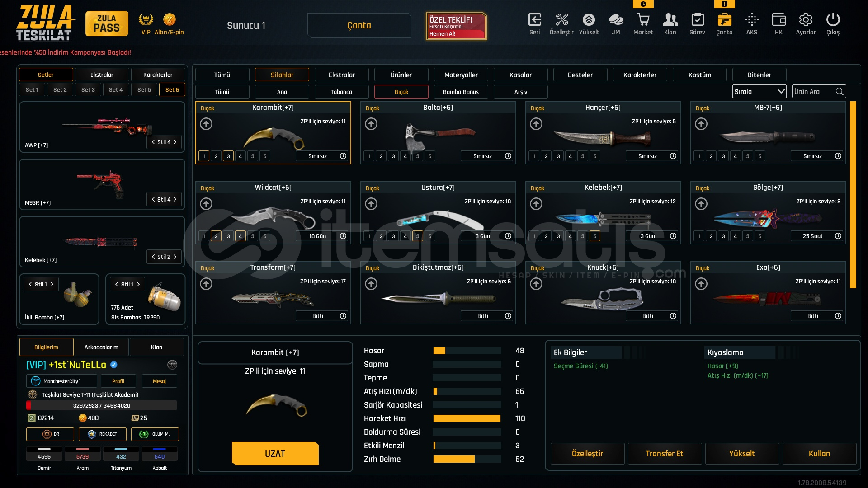868x488 pixels.
Task: Open the Sırala sort dropdown
Action: click(759, 92)
